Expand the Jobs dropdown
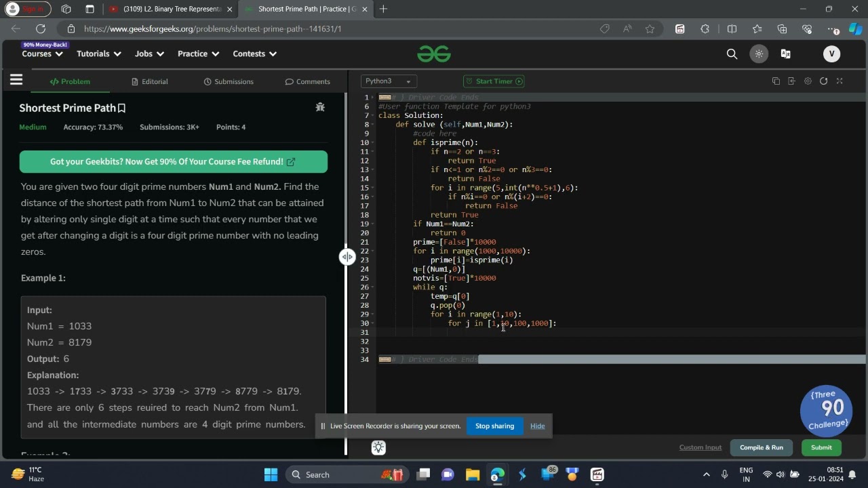The image size is (868, 488). pos(149,54)
